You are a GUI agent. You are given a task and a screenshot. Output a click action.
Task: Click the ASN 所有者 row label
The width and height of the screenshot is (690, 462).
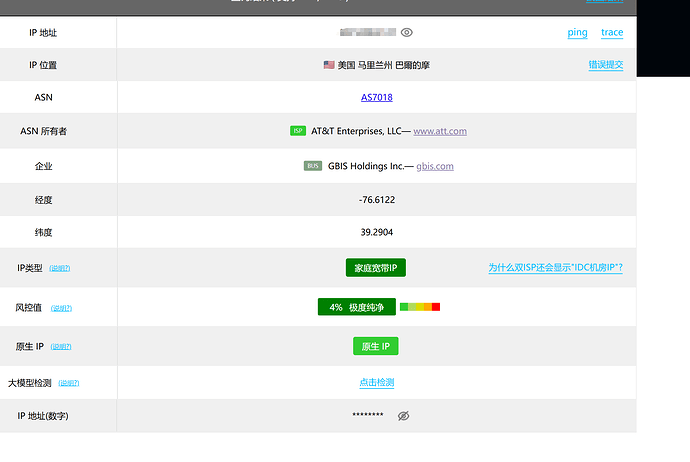pos(43,131)
